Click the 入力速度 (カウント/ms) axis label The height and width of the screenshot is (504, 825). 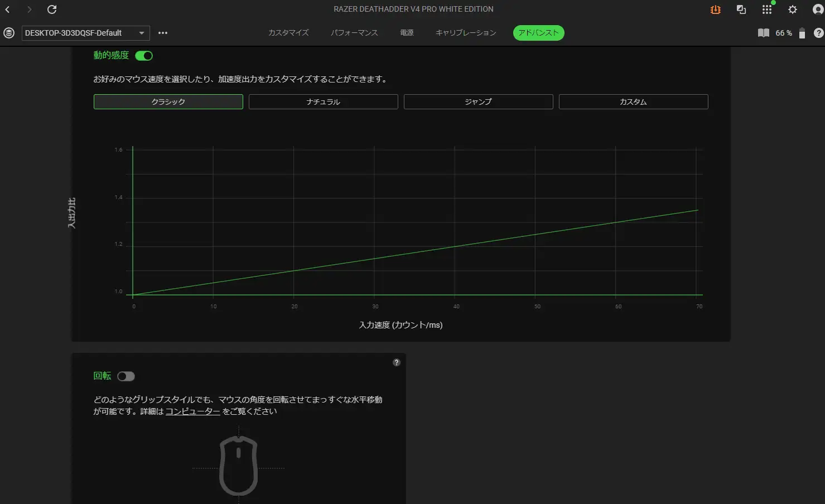[x=401, y=325]
